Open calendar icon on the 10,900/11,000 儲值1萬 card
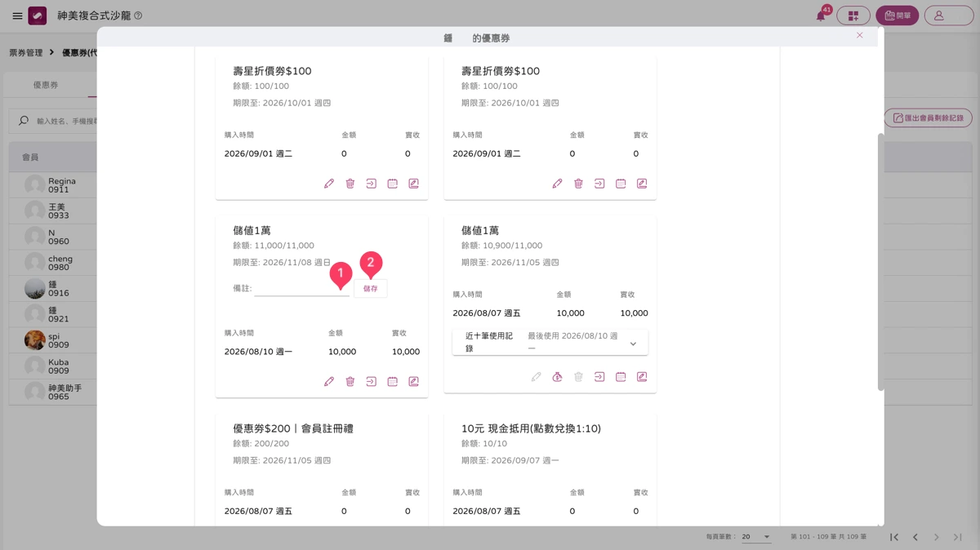The width and height of the screenshot is (980, 550). (x=621, y=377)
